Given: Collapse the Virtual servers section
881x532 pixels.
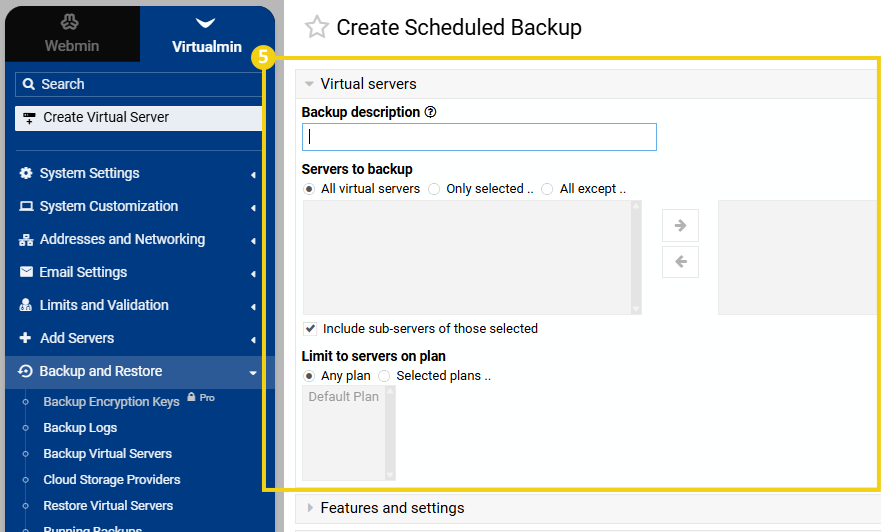Looking at the screenshot, I should (368, 84).
